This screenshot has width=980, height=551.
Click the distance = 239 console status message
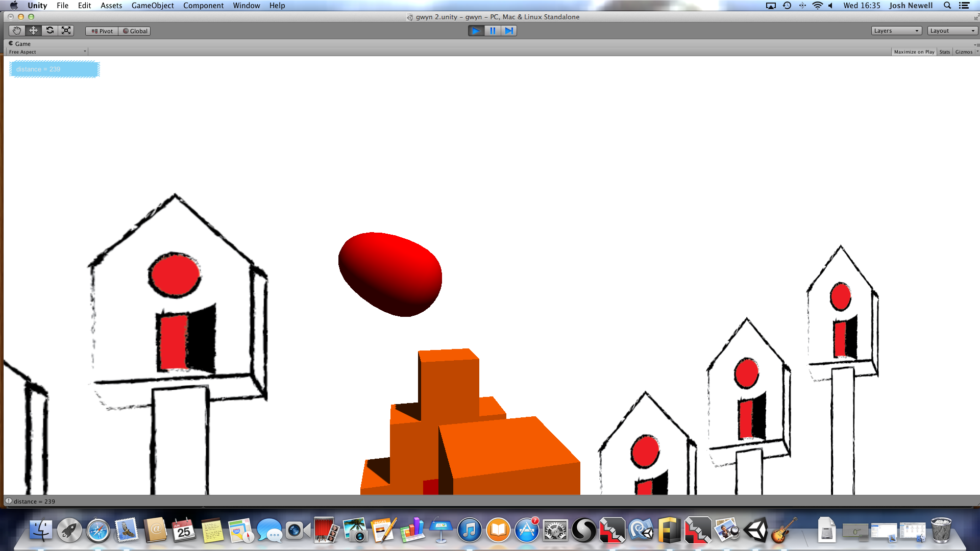tap(34, 502)
